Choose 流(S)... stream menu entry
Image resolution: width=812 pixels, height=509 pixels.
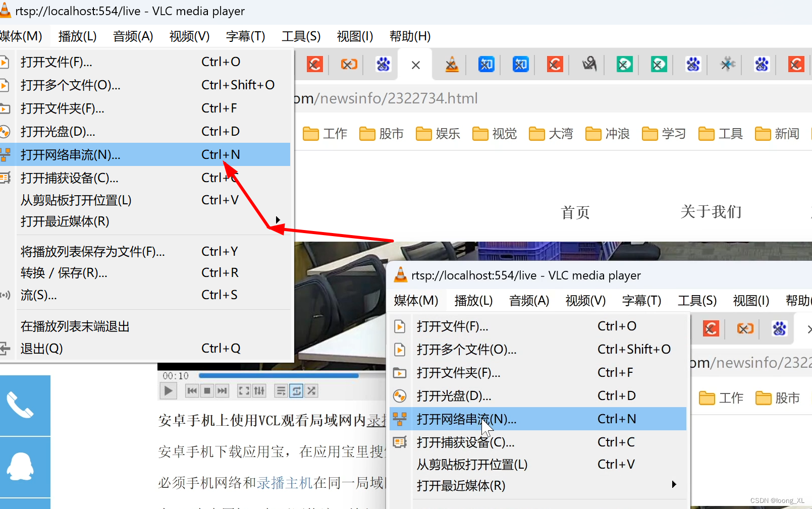tap(145, 295)
